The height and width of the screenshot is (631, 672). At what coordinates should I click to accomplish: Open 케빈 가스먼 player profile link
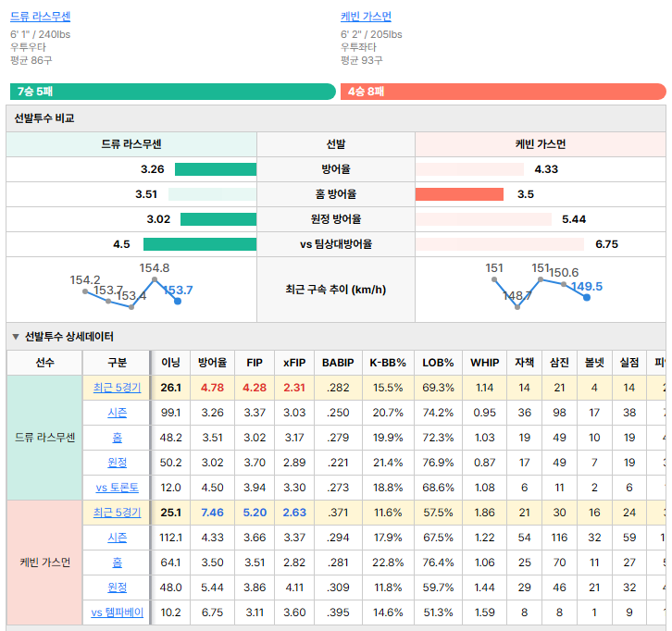(x=366, y=17)
